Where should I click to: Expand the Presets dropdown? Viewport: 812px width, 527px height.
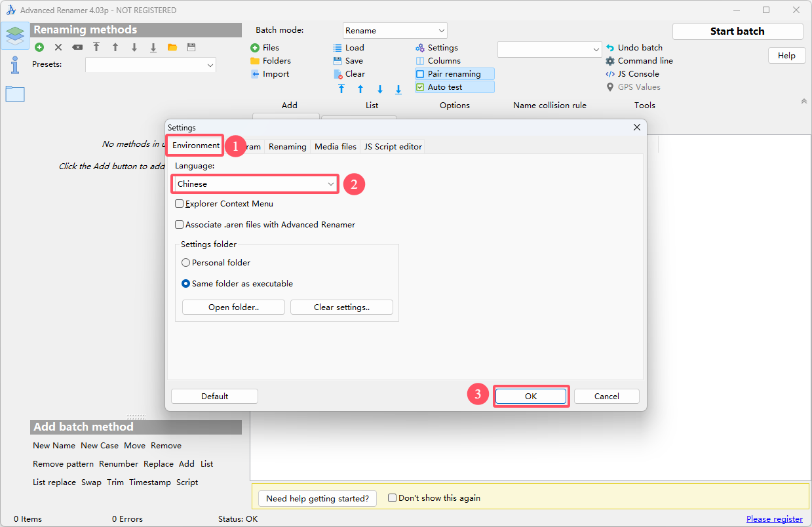pyautogui.click(x=150, y=65)
